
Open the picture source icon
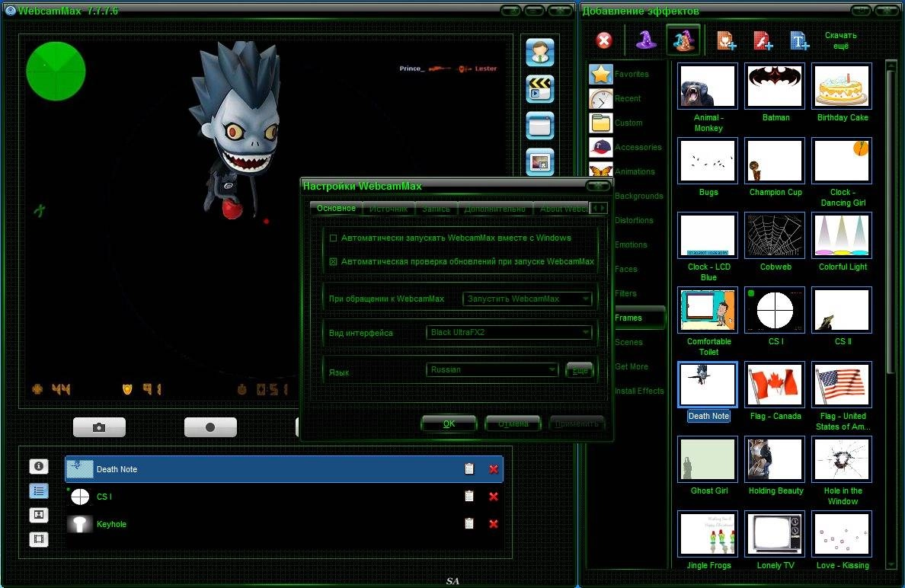click(x=539, y=161)
